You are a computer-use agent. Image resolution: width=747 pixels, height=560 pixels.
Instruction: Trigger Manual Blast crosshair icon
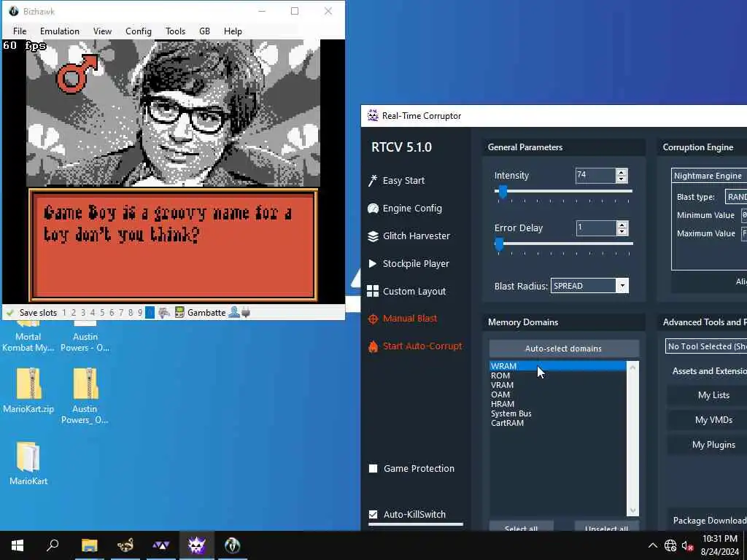[373, 319]
